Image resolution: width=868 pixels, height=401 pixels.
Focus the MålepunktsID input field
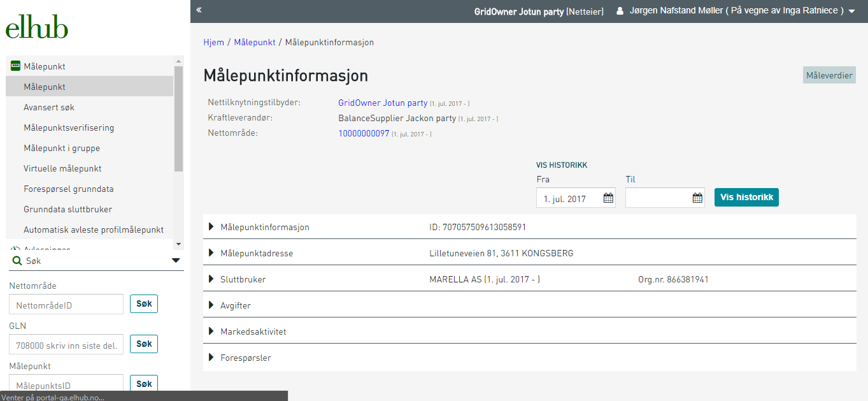click(66, 384)
